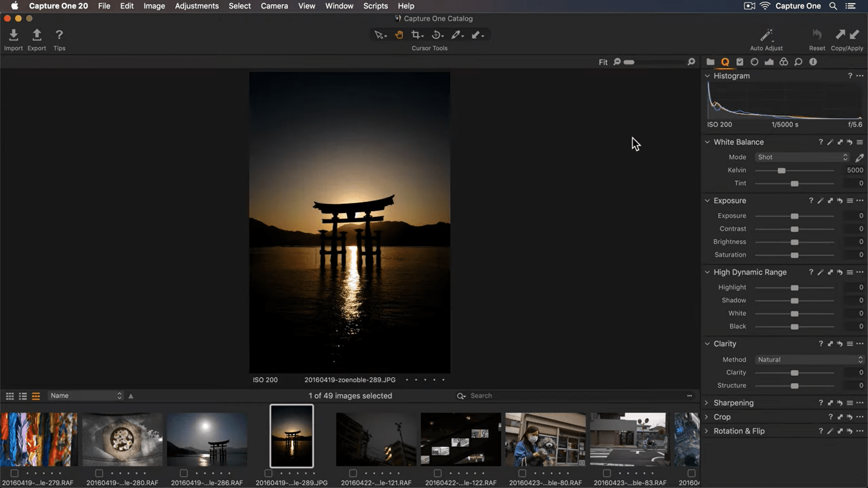Click the Auto Adjust magic wand

point(766,35)
